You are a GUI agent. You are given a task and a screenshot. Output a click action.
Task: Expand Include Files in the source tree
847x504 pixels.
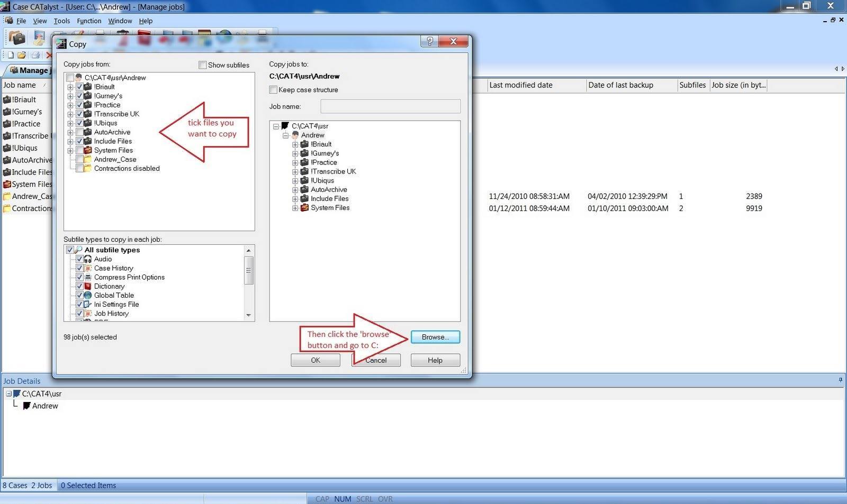tap(70, 141)
